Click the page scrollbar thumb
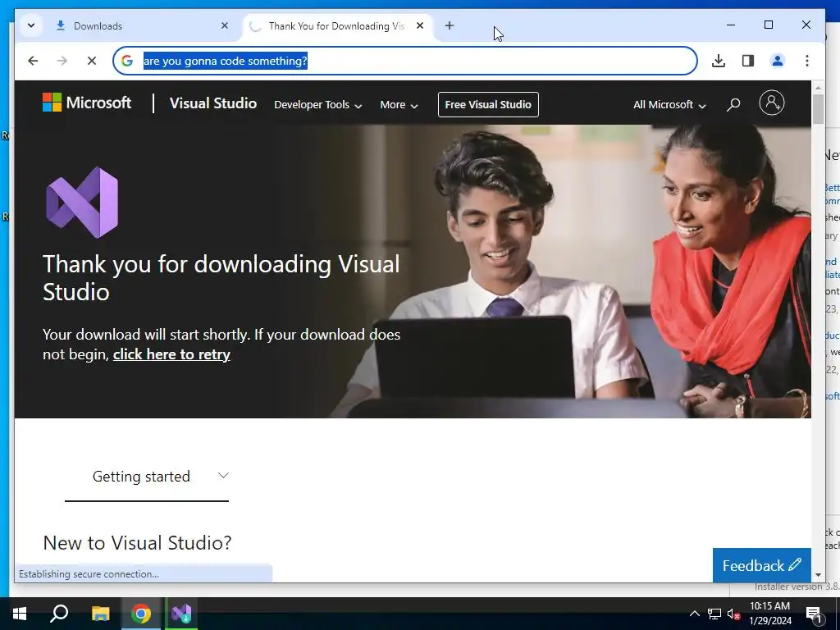Viewport: 840px width, 630px height. click(x=818, y=109)
